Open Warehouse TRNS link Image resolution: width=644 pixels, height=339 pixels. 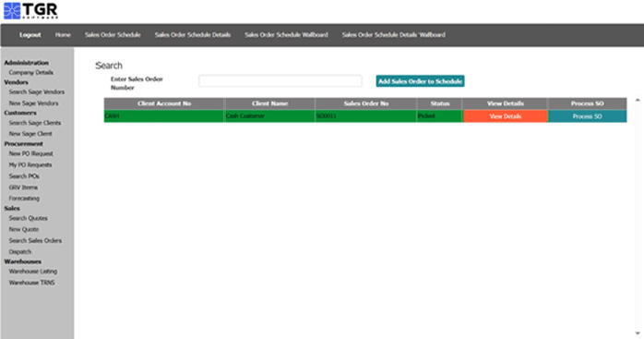(31, 283)
